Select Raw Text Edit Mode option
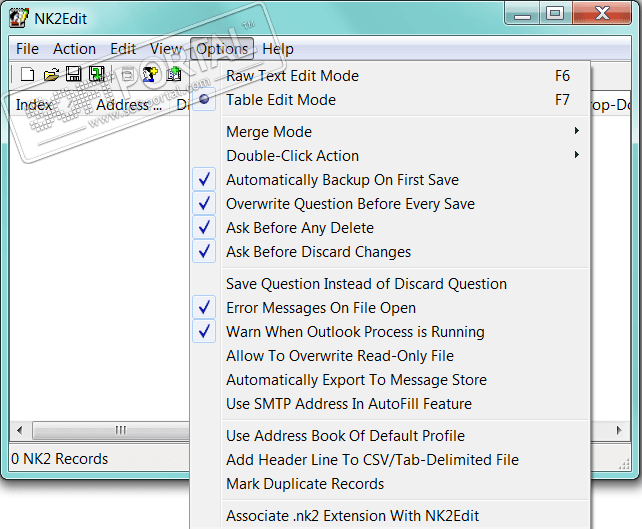Screen dimensions: 642x529 coord(391,76)
